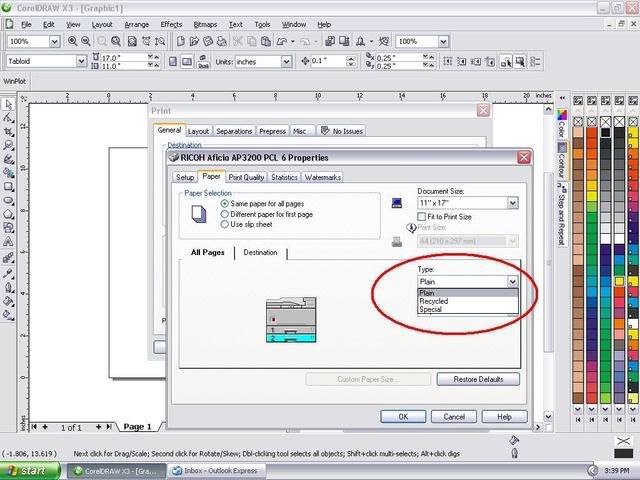Select the Smart Fill tool in toolbox
The image size is (640, 480).
8,173
